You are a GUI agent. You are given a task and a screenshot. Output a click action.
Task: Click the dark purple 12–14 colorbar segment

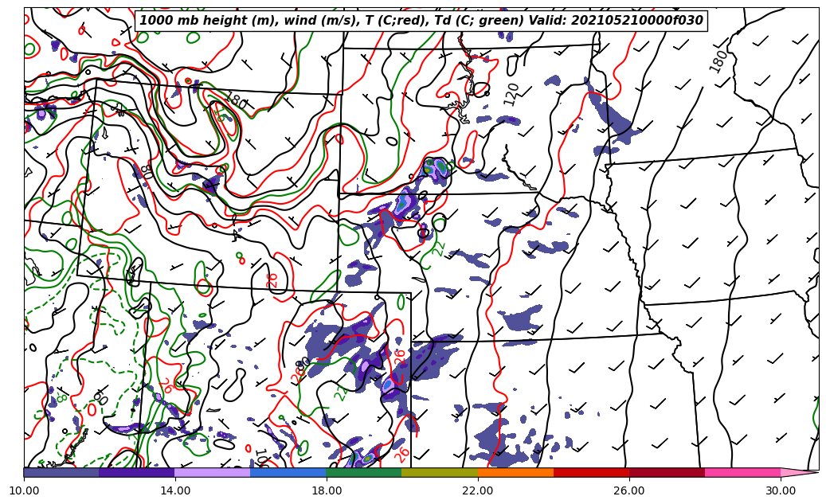[137, 472]
